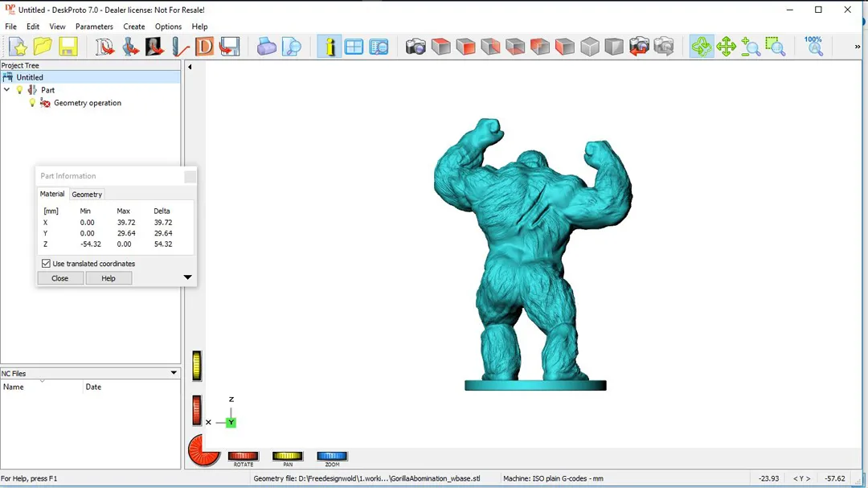This screenshot has height=488, width=868.
Task: Click the blue ZOOM thumbwheel
Action: pos(332,456)
